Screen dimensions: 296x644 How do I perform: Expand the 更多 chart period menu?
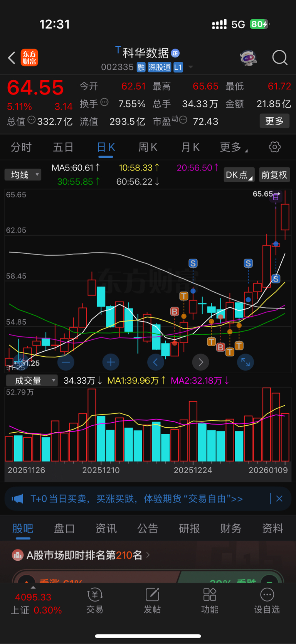coord(234,147)
